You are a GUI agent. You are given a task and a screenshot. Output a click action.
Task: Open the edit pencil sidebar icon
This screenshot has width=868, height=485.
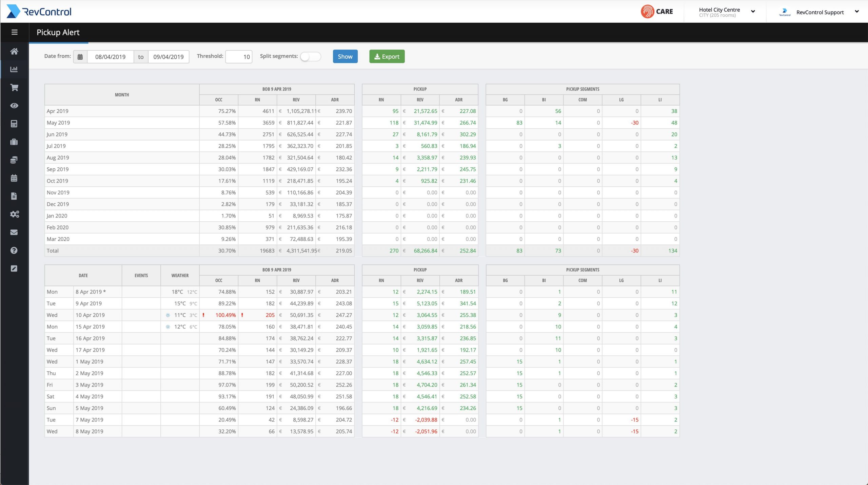(x=14, y=268)
